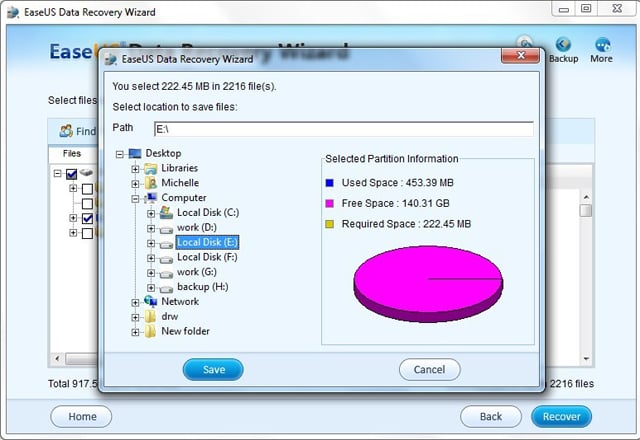640x440 pixels.
Task: Select work (G:) as save location
Action: pos(197,272)
